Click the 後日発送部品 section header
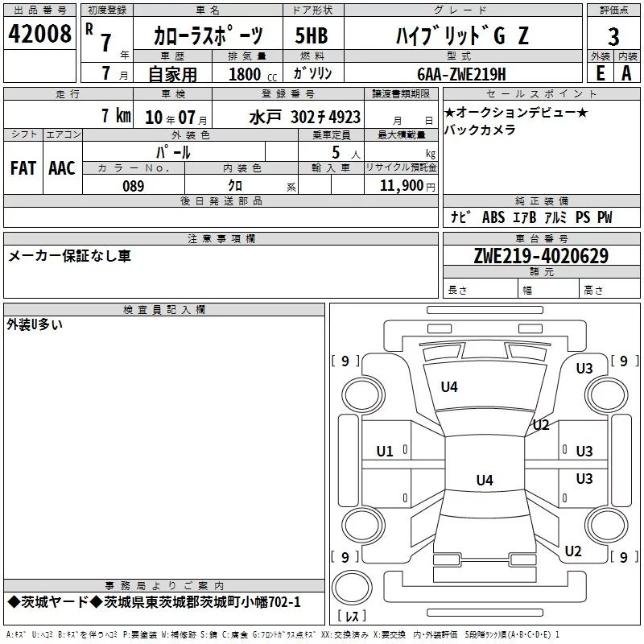The height and width of the screenshot is (644, 644). pos(221,200)
